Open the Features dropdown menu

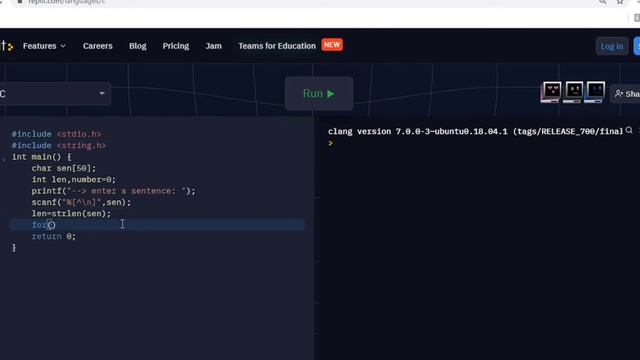(44, 46)
